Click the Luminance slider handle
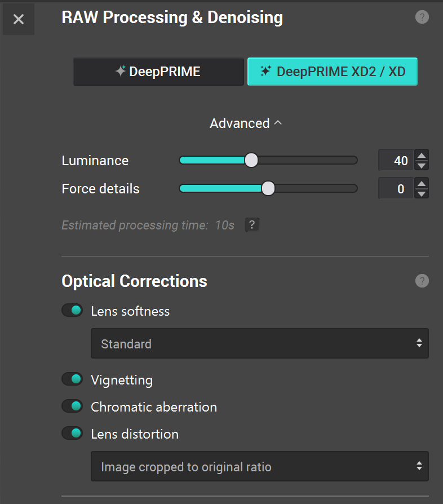 pyautogui.click(x=251, y=160)
